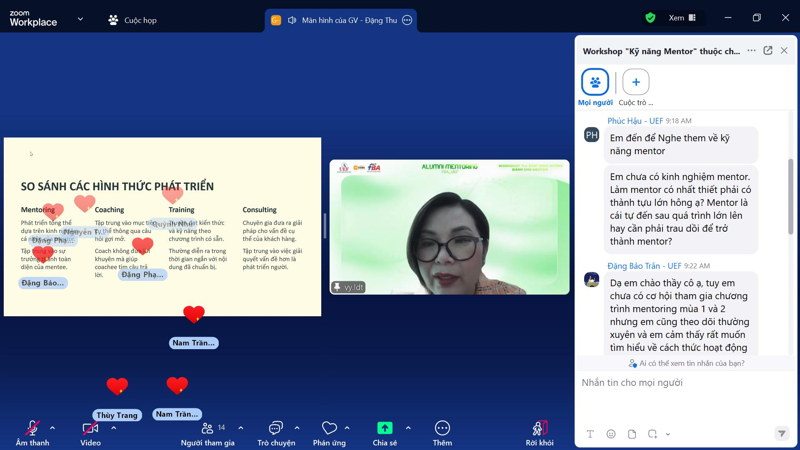Expand the video options arrow
This screenshot has width=800, height=450.
coord(113,428)
